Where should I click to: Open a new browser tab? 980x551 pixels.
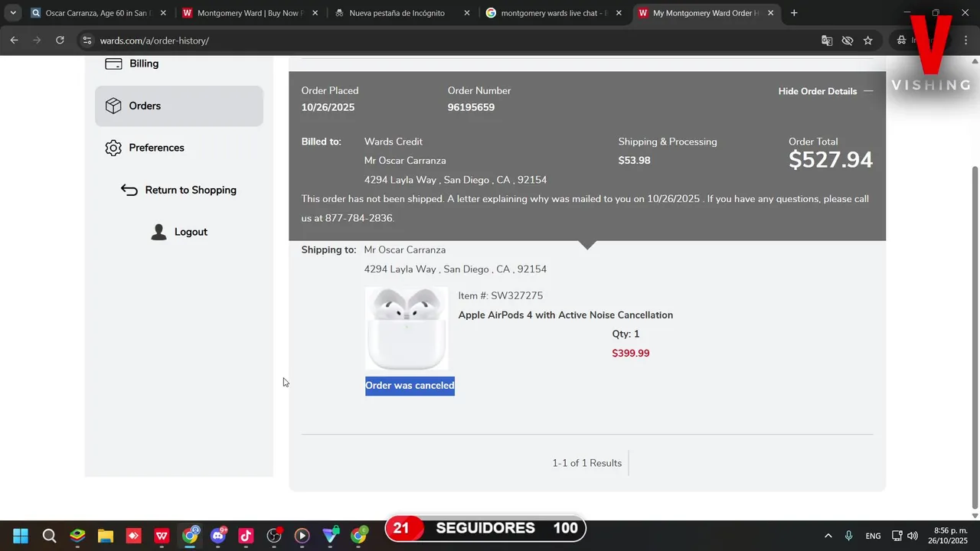[794, 13]
